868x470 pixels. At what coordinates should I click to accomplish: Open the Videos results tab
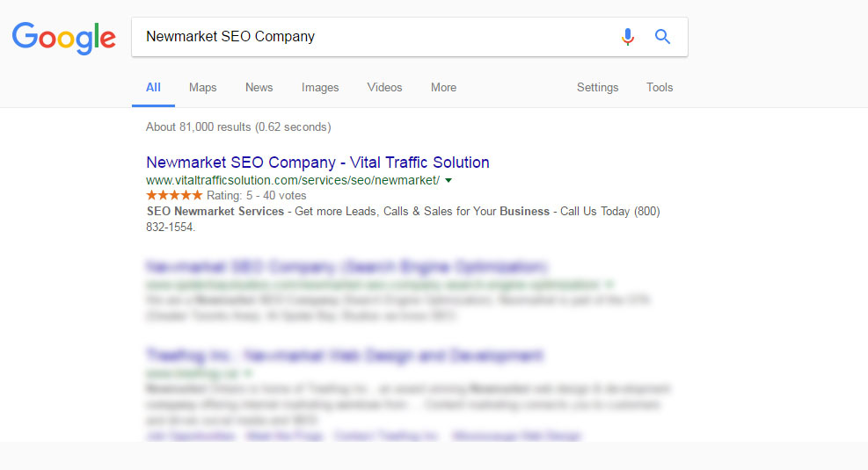pos(384,87)
